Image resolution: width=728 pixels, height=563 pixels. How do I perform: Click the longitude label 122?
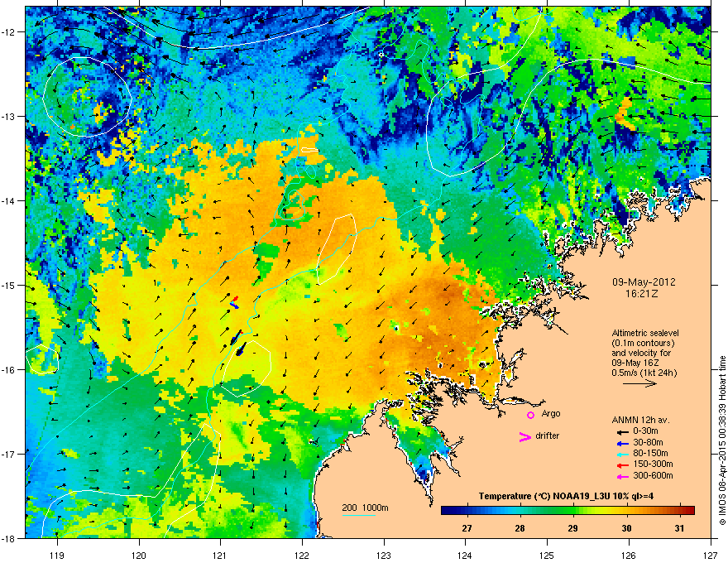click(x=302, y=555)
